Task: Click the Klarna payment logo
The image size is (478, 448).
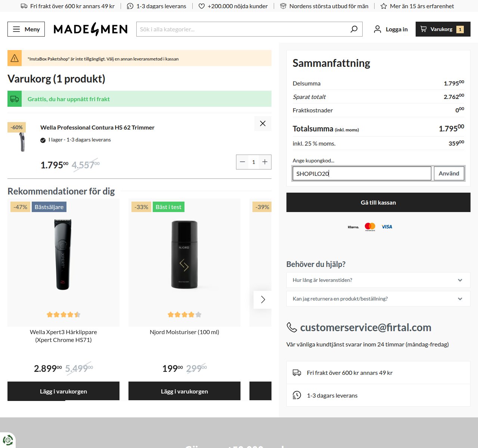Action: (353, 227)
